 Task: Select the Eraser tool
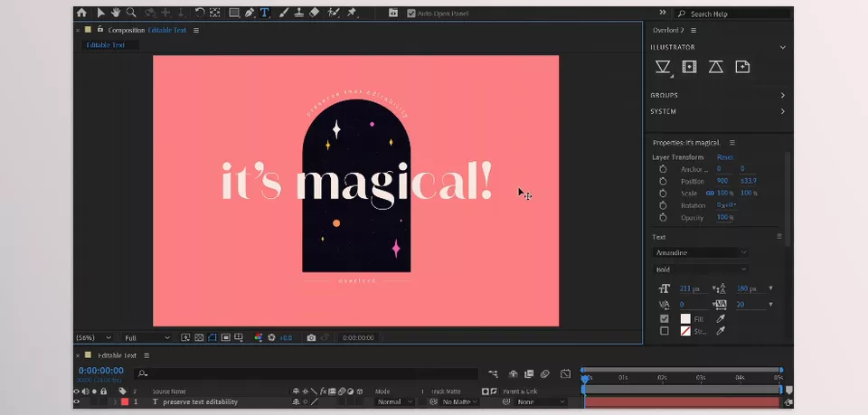(x=314, y=12)
